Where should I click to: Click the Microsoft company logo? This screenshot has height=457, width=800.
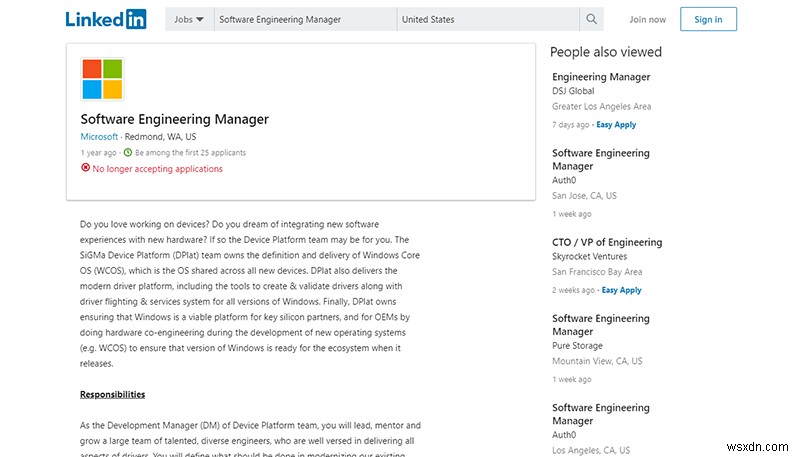coord(102,79)
